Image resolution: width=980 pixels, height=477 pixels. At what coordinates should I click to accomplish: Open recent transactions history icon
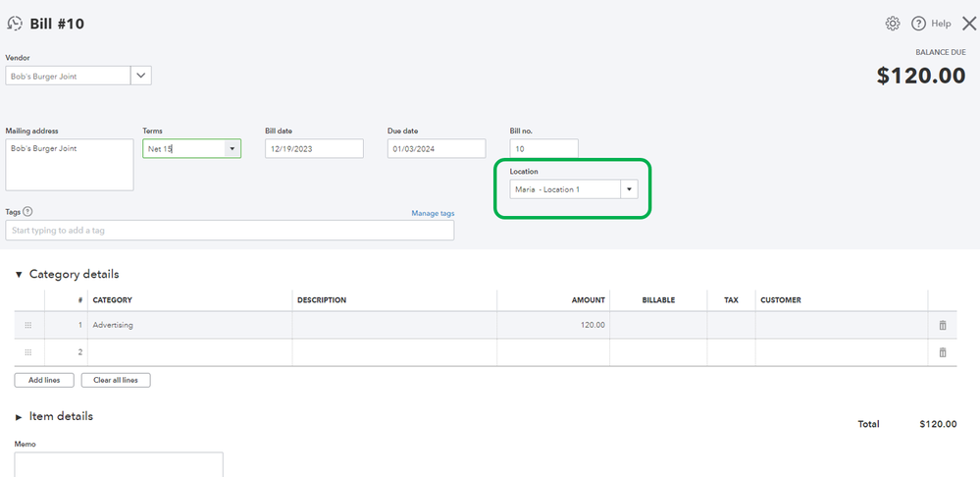[15, 24]
